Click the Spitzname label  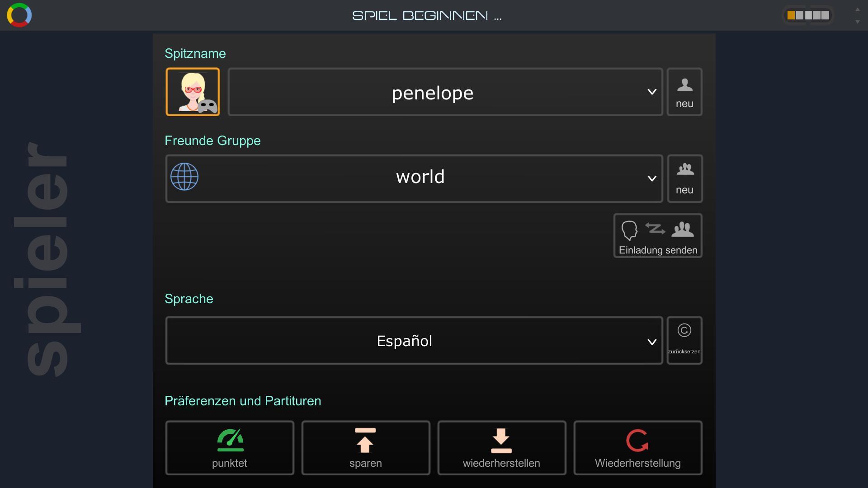[x=195, y=54]
